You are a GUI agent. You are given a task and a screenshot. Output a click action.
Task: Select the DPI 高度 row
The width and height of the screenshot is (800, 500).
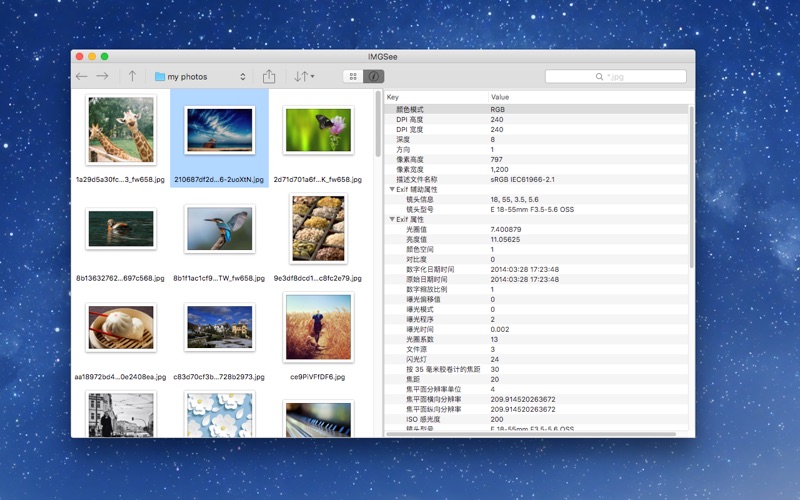(537, 119)
